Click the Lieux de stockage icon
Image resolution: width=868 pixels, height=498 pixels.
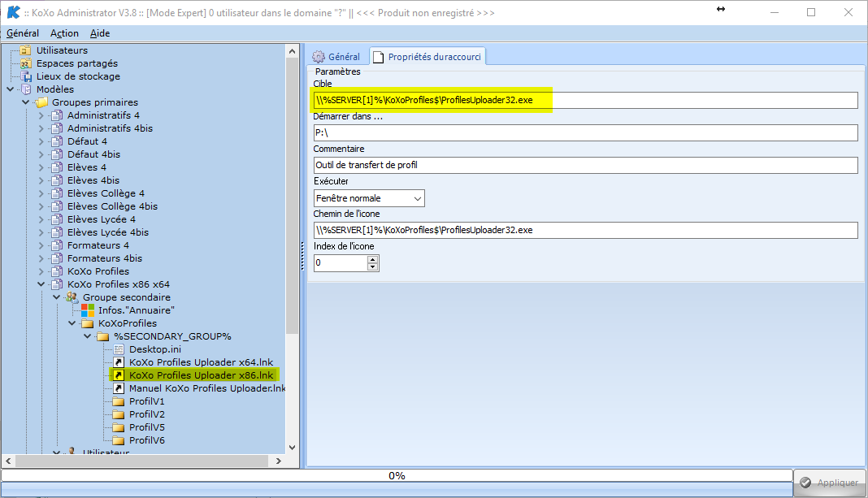point(25,76)
